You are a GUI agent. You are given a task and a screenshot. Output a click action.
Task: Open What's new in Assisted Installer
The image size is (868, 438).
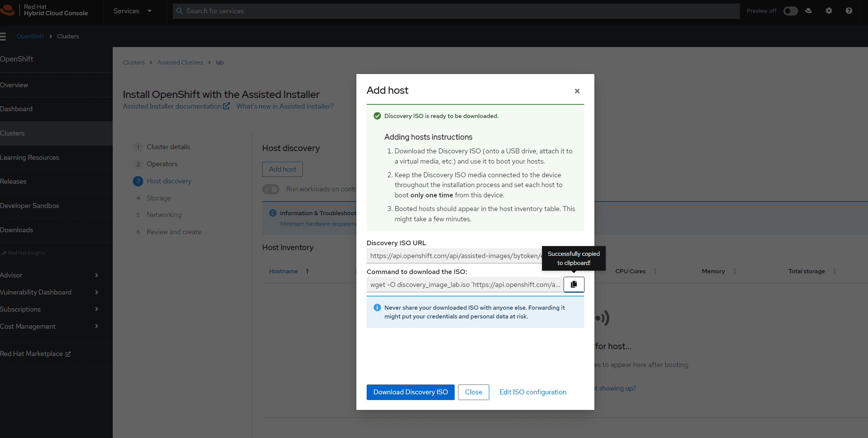pos(285,106)
